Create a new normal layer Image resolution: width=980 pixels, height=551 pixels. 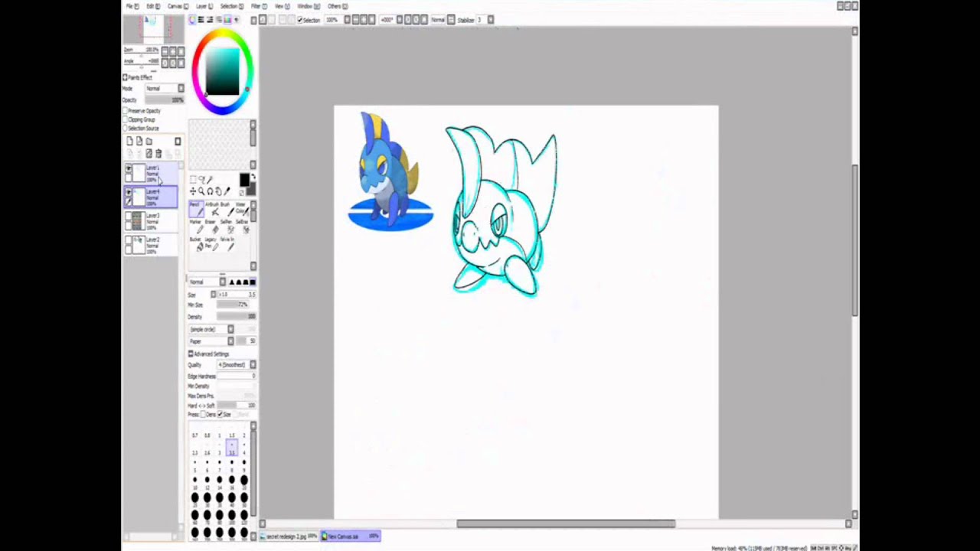coord(129,141)
